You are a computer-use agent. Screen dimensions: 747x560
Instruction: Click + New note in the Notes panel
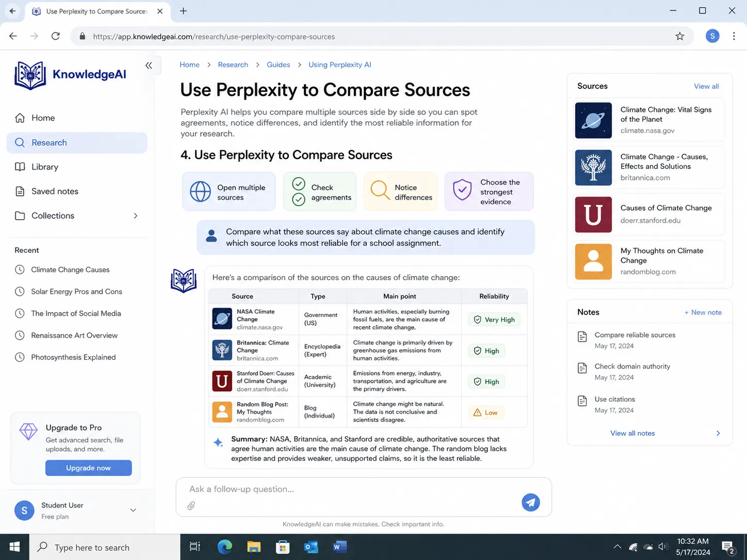pyautogui.click(x=703, y=312)
